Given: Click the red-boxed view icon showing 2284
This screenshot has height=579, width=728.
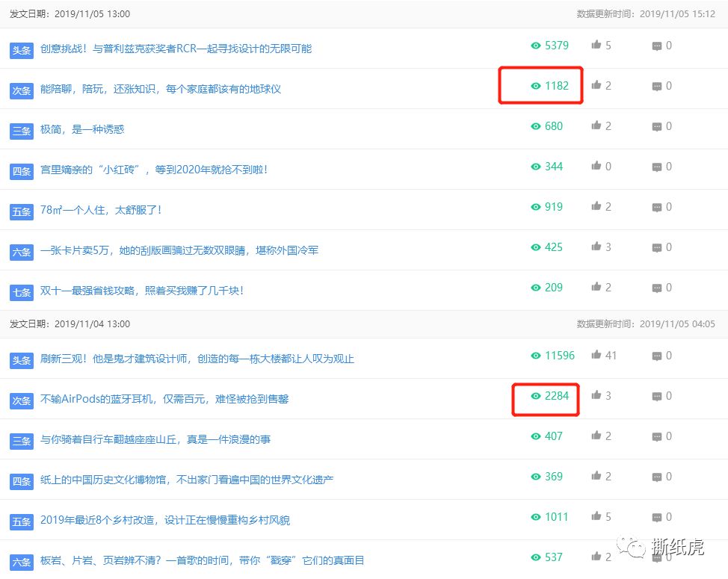Looking at the screenshot, I should (x=536, y=395).
